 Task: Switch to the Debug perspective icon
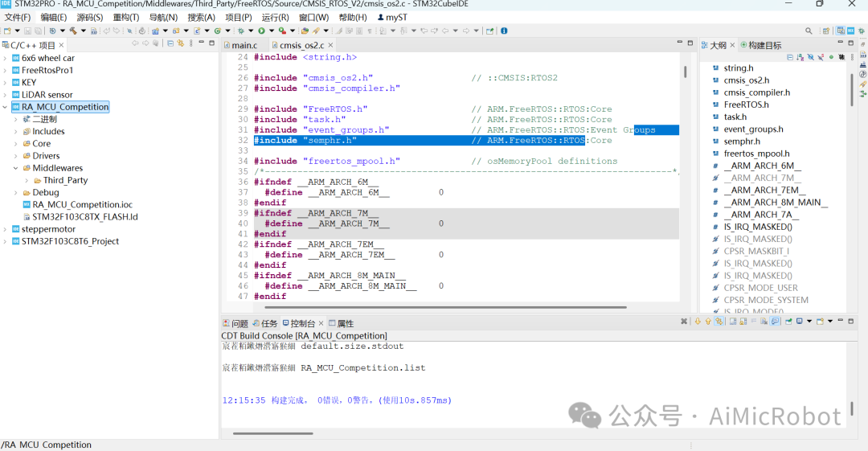(862, 31)
